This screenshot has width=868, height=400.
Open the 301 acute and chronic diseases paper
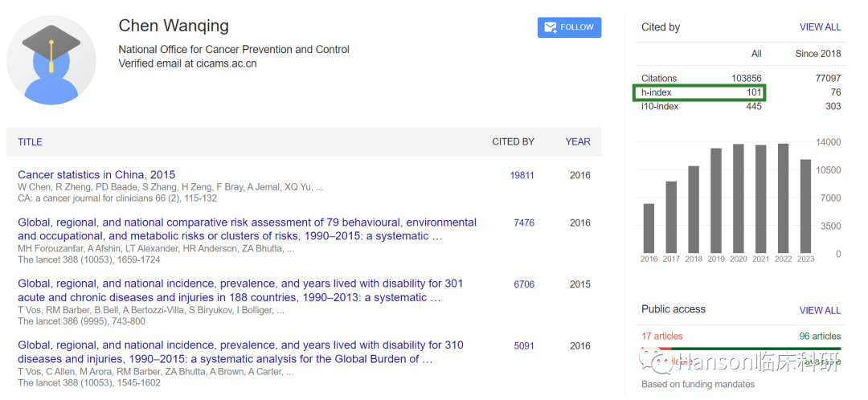point(240,290)
